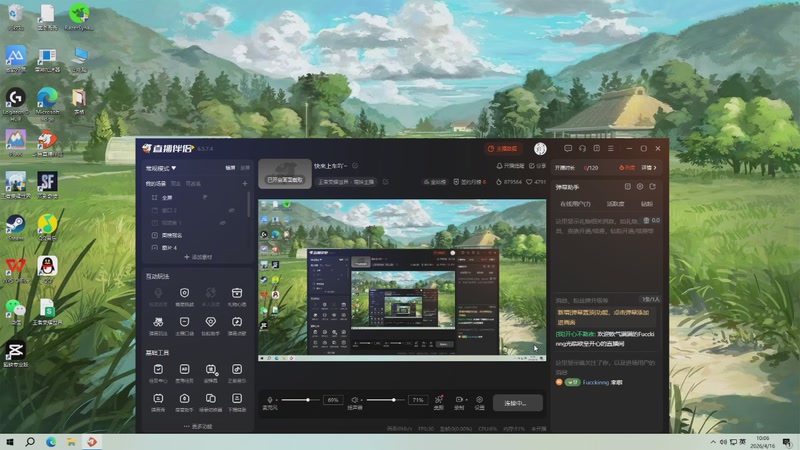Image resolution: width=800 pixels, height=450 pixels.
Task: Open Steam icon on the desktop
Action: pos(15,227)
